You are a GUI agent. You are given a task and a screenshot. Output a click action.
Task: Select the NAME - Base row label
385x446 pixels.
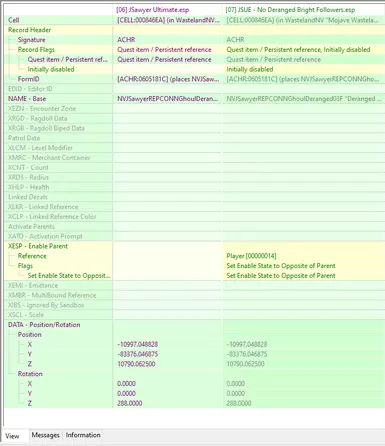point(27,99)
